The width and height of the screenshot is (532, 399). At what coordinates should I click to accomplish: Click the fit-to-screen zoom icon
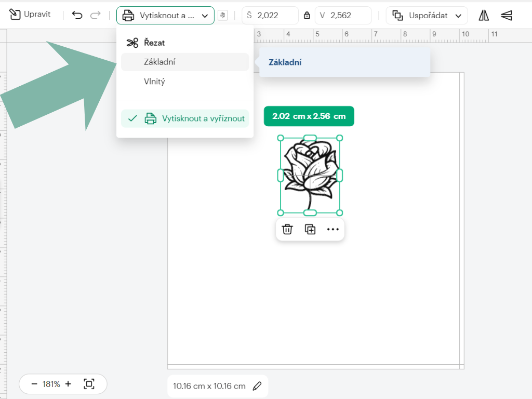(89, 384)
